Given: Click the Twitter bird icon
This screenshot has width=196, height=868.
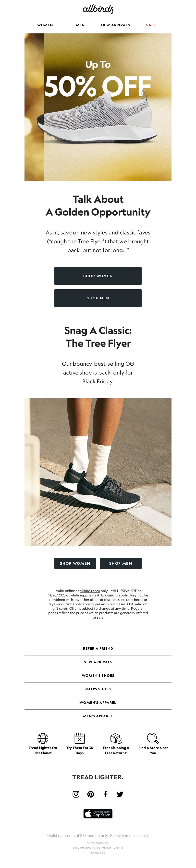Looking at the screenshot, I should pyautogui.click(x=120, y=794).
